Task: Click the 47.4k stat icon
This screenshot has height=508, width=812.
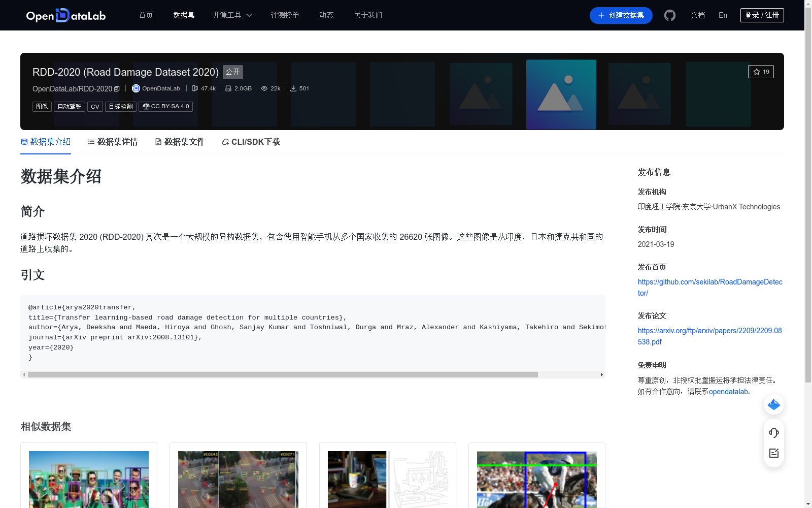Action: pos(195,88)
